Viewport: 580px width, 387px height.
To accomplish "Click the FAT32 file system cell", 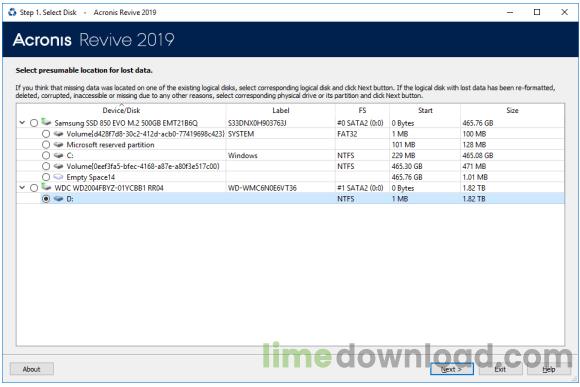I will (x=347, y=134).
